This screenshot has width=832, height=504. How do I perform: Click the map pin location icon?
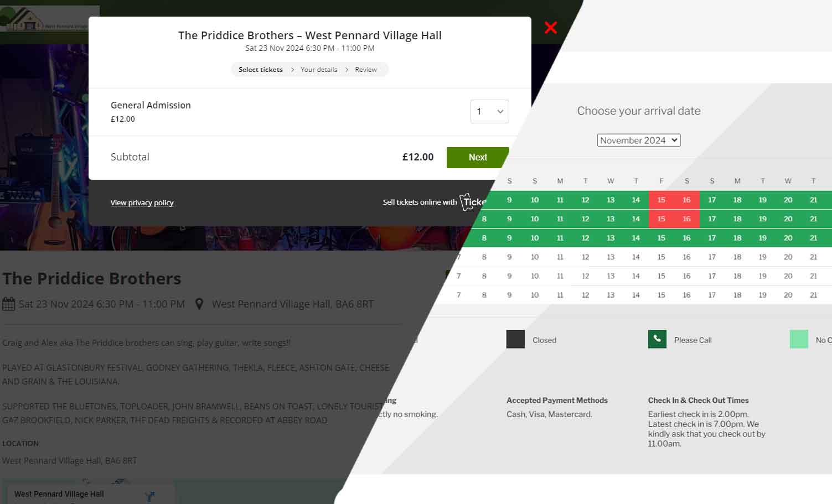(199, 304)
